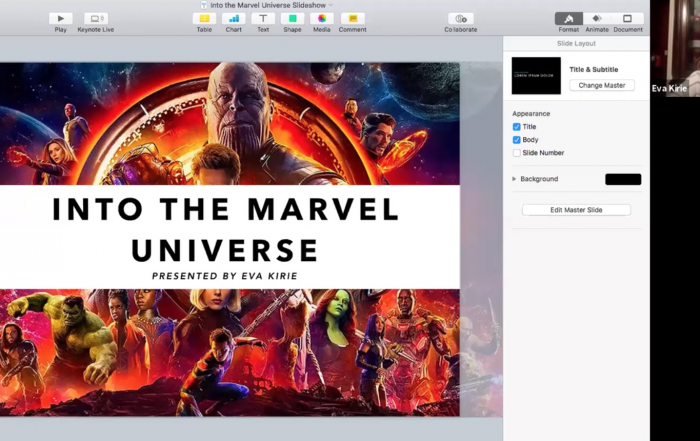This screenshot has height=441, width=700.
Task: Switch to the Document inspector tab
Action: tap(628, 18)
